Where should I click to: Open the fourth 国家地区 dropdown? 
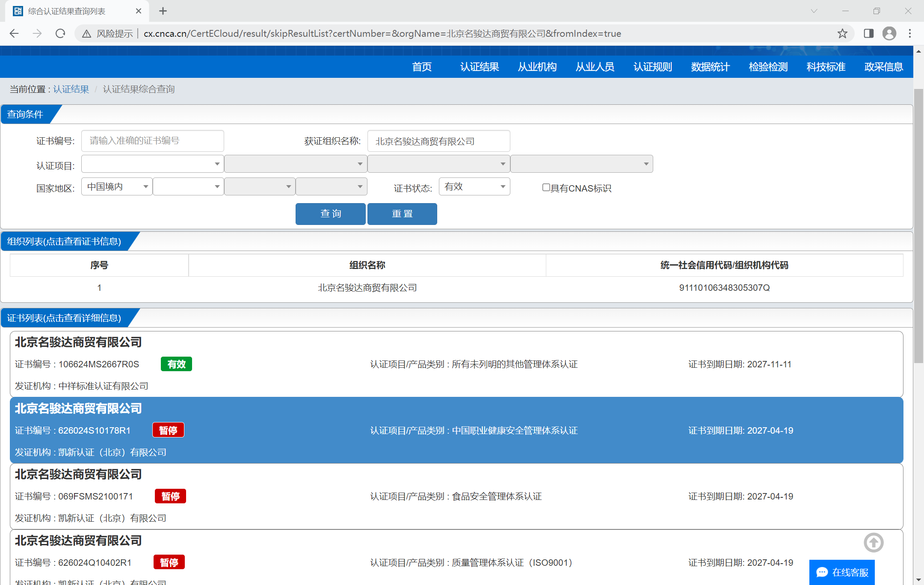331,186
